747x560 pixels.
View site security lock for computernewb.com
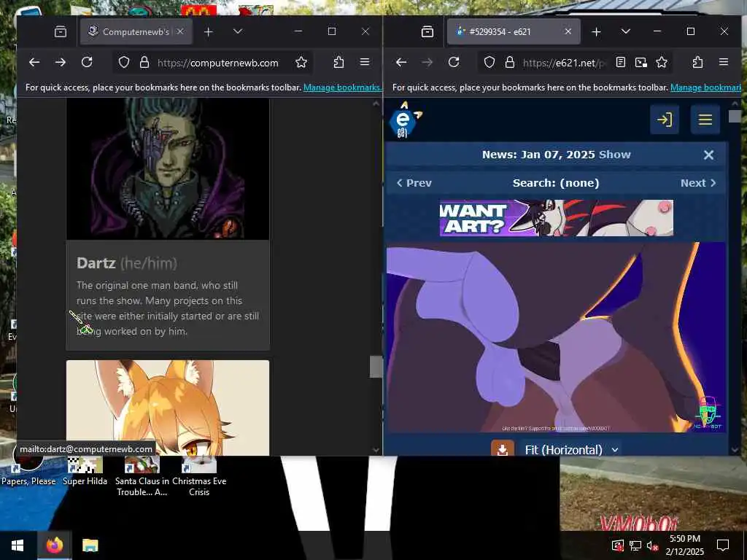(144, 63)
